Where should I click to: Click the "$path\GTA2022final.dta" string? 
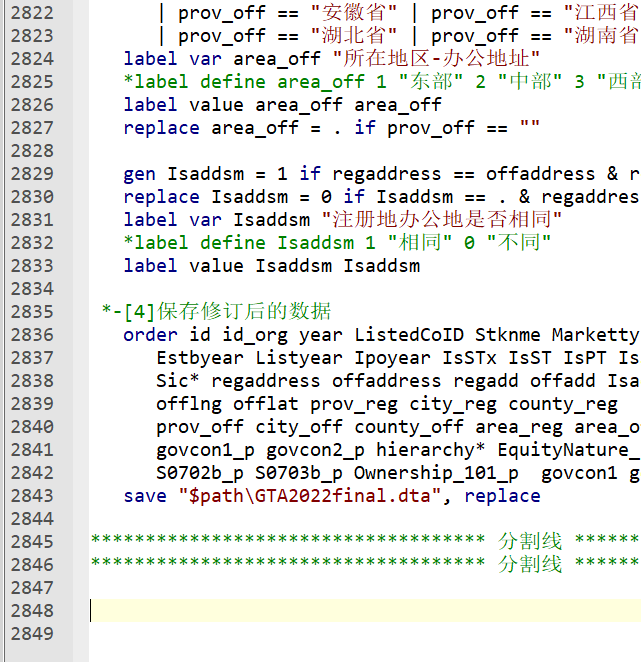pos(309,496)
